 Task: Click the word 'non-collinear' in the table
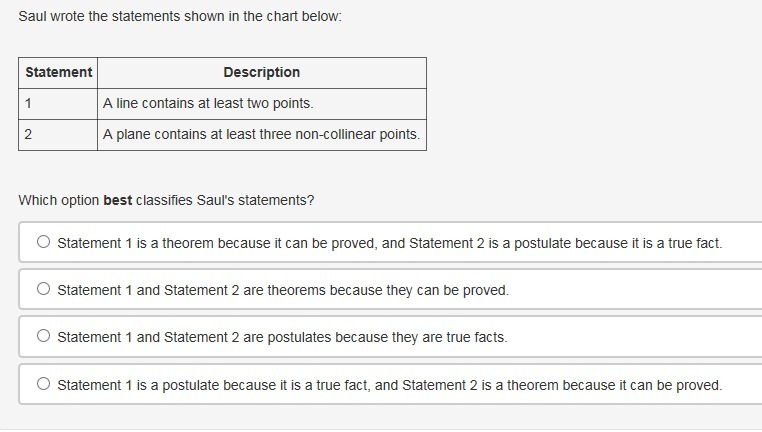click(x=335, y=135)
